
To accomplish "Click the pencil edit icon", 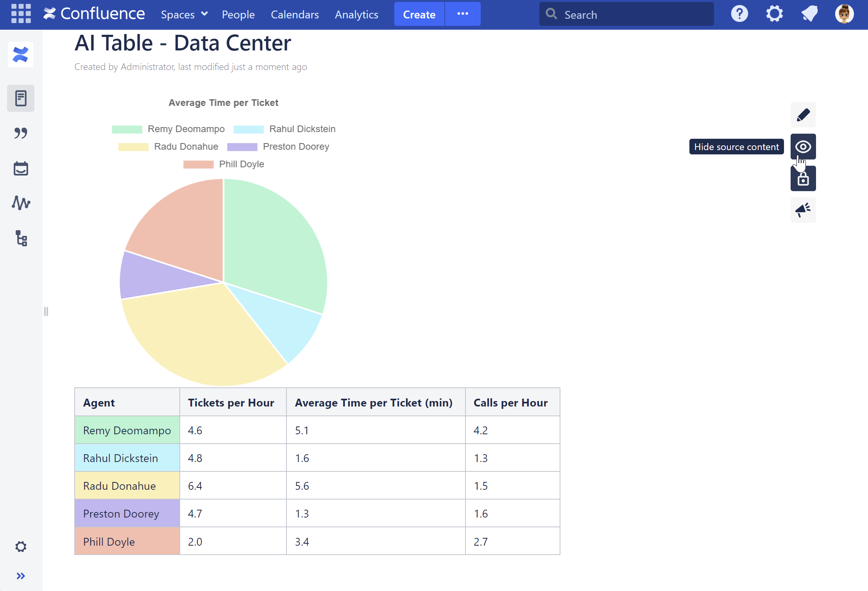I will pyautogui.click(x=803, y=115).
